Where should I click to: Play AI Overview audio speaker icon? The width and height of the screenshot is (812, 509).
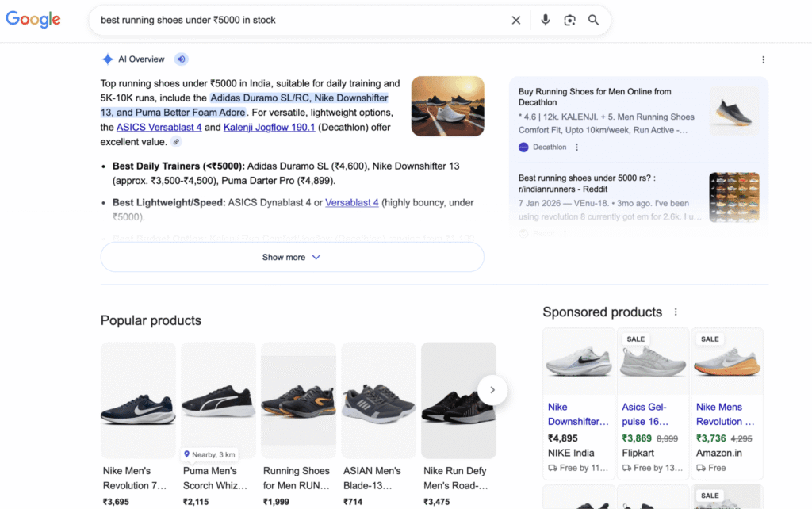[x=182, y=59]
